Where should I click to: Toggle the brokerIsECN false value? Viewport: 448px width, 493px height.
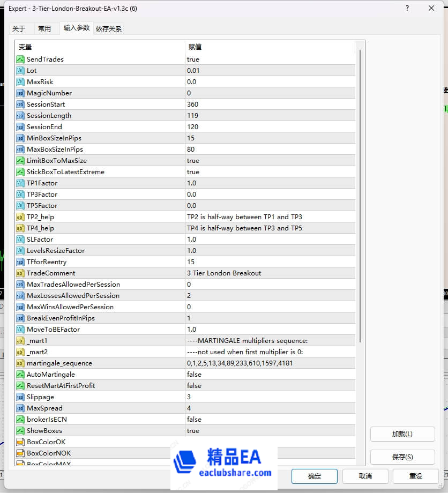(x=194, y=420)
